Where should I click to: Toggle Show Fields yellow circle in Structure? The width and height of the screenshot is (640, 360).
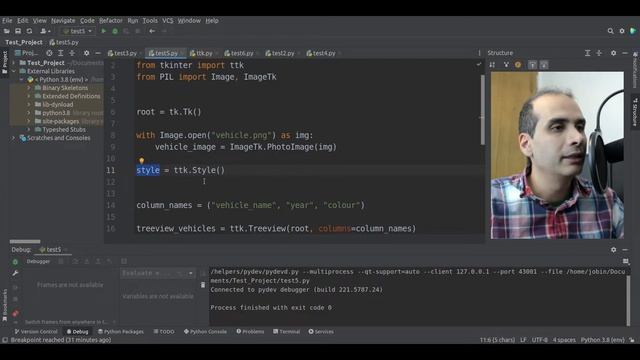click(x=518, y=65)
